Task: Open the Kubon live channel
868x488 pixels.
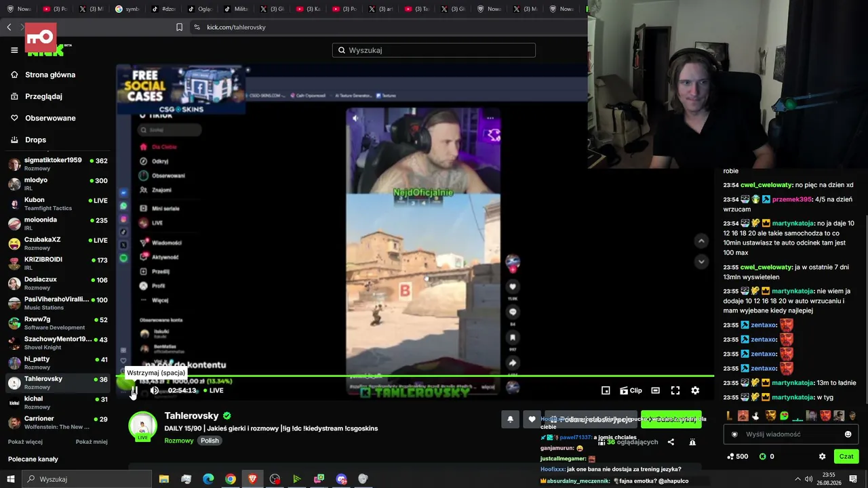Action: click(58, 203)
